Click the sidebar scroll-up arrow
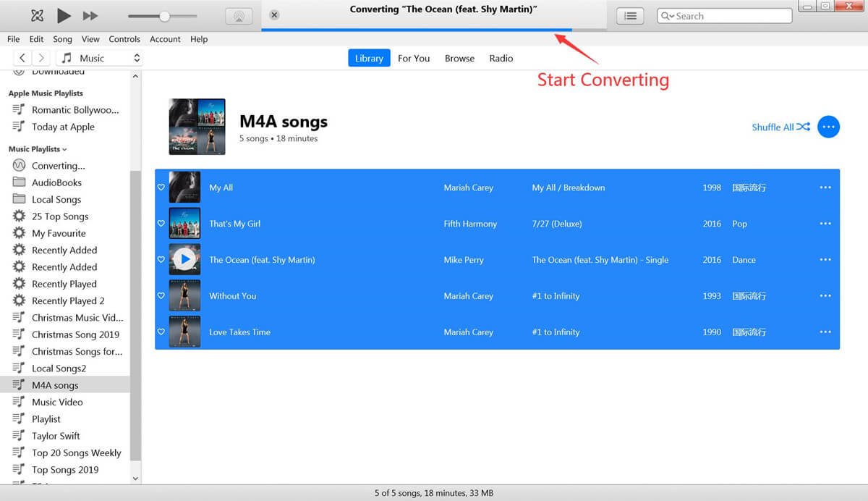 (135, 76)
